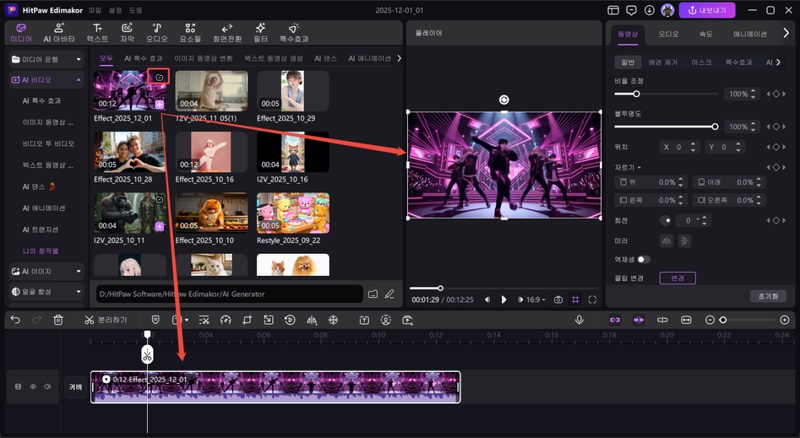Play the video in the player

pyautogui.click(x=503, y=299)
